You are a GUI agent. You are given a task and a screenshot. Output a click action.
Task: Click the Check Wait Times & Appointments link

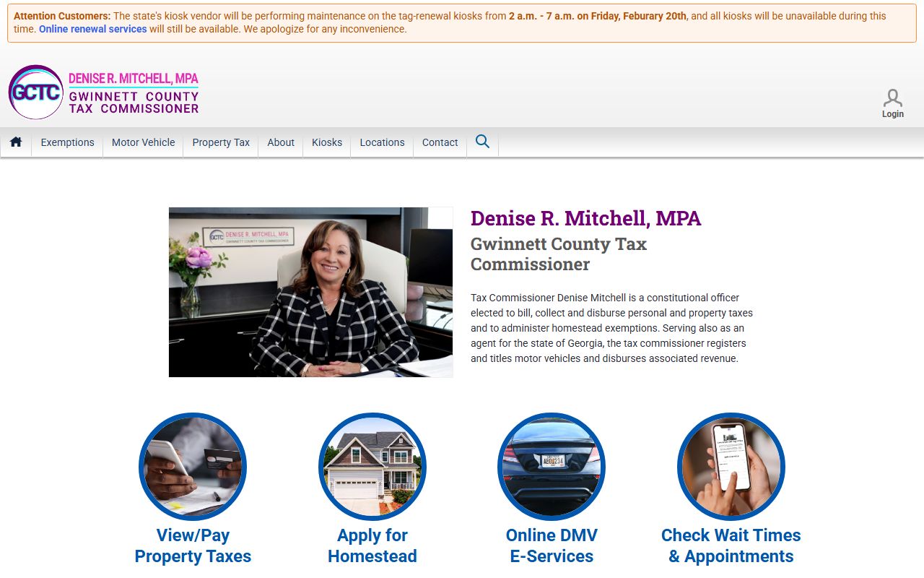731,545
